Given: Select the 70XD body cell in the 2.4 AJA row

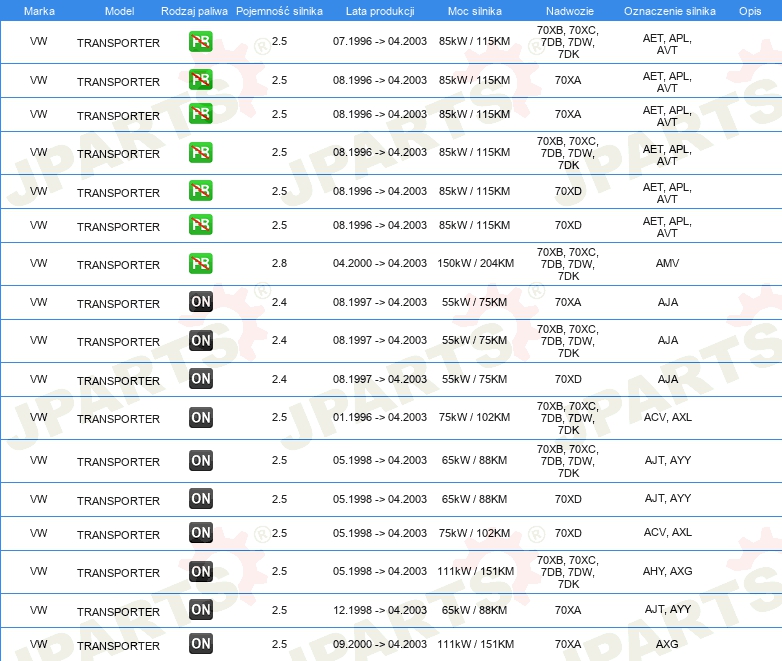Looking at the screenshot, I should point(568,379).
